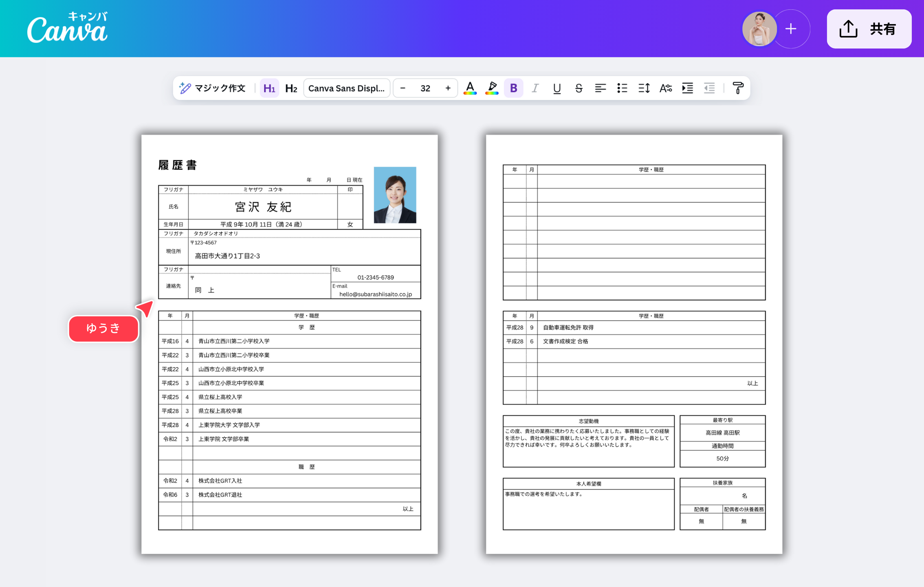Toggle strikethrough formatting
The height and width of the screenshot is (587, 924).
(x=579, y=88)
